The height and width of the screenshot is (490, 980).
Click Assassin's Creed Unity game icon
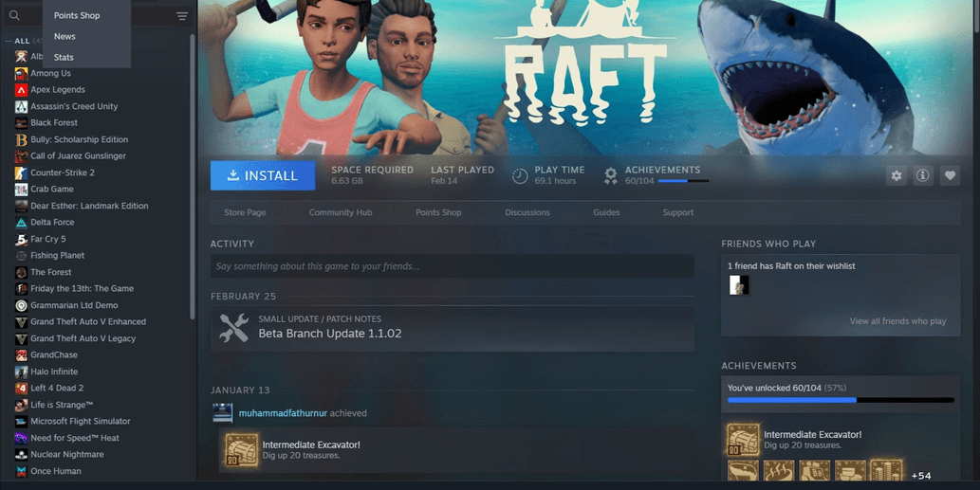click(x=21, y=106)
